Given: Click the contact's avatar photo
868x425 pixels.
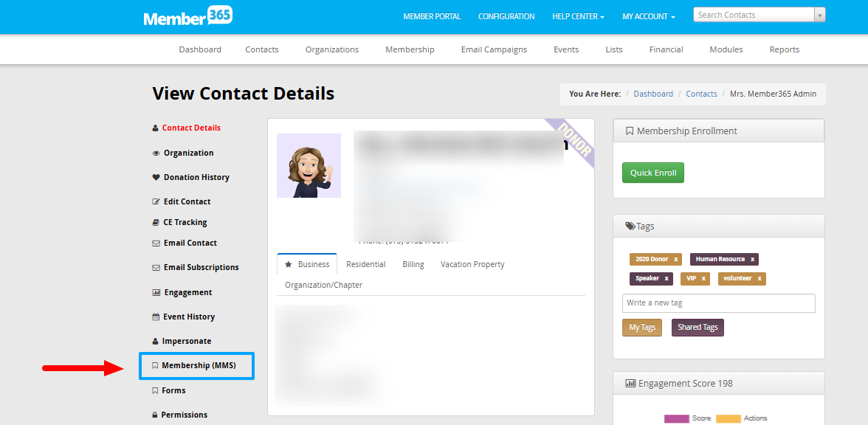Looking at the screenshot, I should pyautogui.click(x=309, y=166).
